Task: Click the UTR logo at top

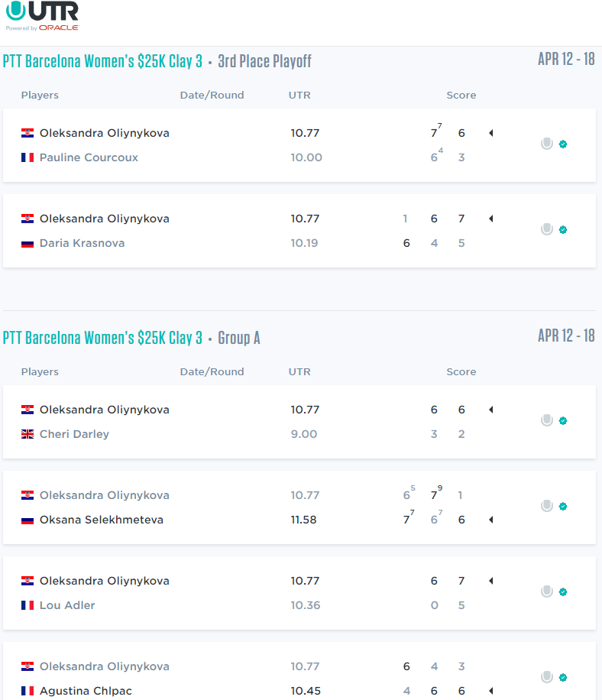Action: pos(42,16)
